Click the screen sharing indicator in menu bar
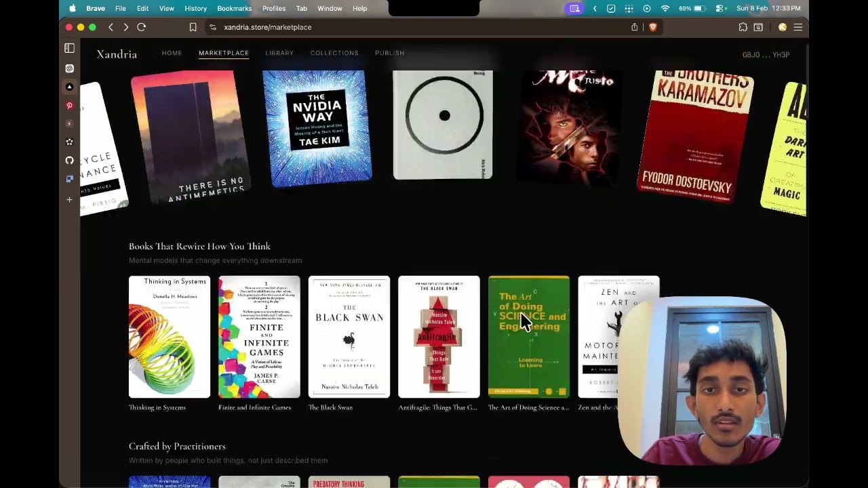Screen dimensions: 868x488 click(x=574, y=9)
